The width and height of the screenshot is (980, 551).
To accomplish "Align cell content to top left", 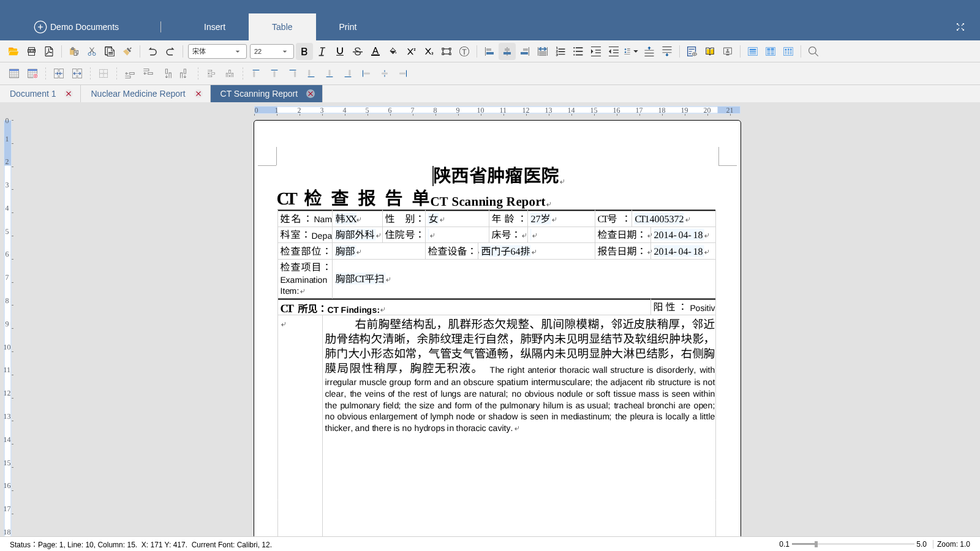I will click(x=256, y=73).
